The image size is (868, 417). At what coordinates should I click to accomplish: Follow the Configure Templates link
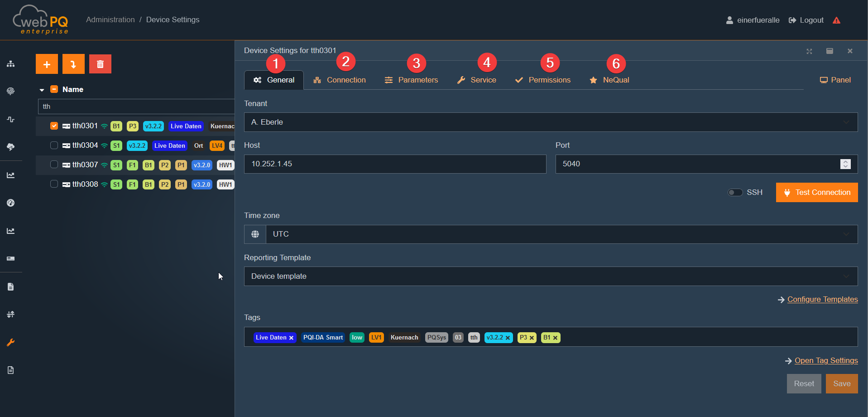[822, 300]
